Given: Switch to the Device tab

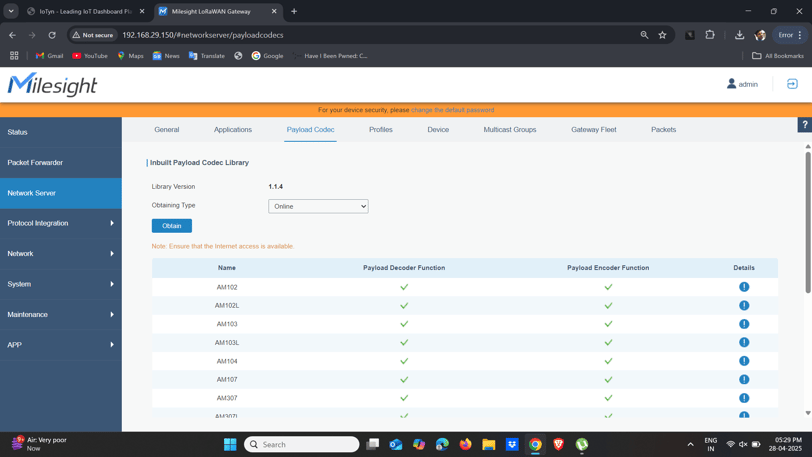Looking at the screenshot, I should tap(438, 130).
